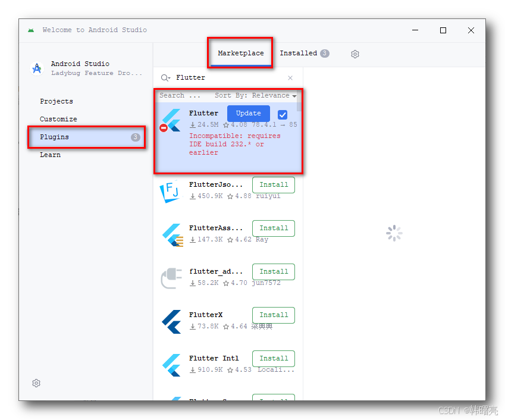The image size is (505, 420).
Task: Close the Welcome to Android Studio window
Action: click(x=471, y=30)
